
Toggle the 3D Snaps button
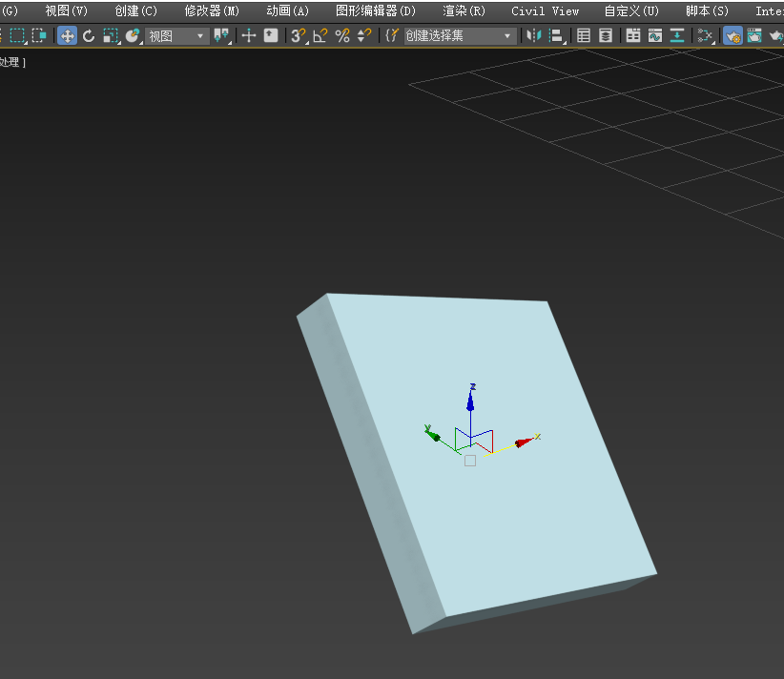pyautogui.click(x=299, y=35)
